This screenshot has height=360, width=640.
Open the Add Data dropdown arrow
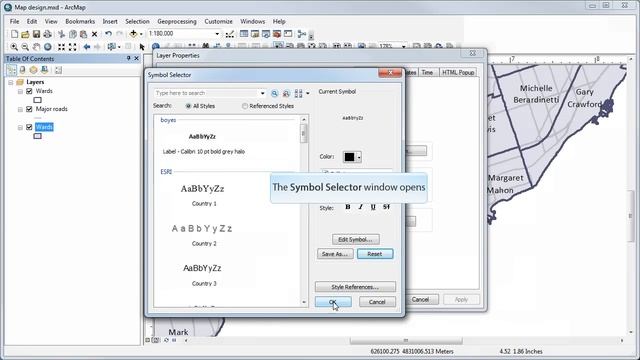click(141, 34)
